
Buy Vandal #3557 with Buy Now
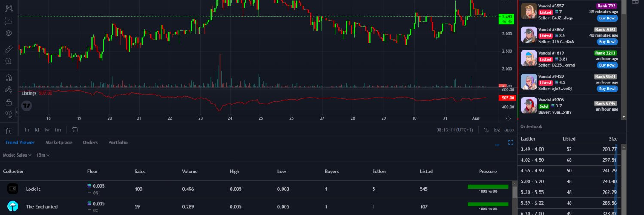click(607, 18)
